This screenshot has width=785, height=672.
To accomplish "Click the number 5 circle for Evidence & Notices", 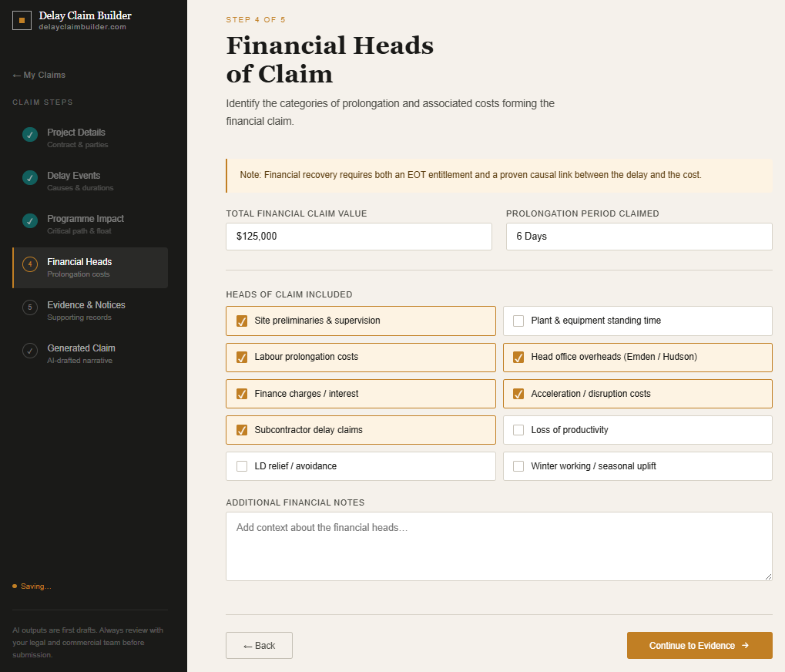I will click(x=29, y=307).
